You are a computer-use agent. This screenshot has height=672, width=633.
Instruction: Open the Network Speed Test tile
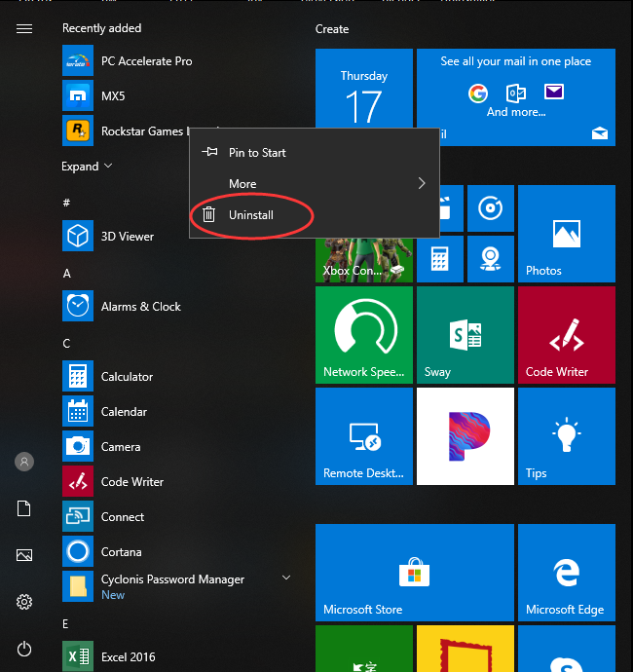pos(364,335)
